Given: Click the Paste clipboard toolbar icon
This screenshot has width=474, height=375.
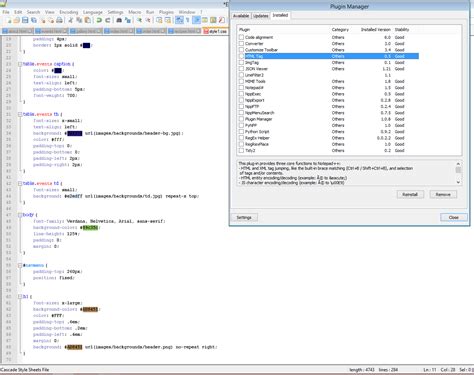Looking at the screenshot, I should (x=88, y=20).
